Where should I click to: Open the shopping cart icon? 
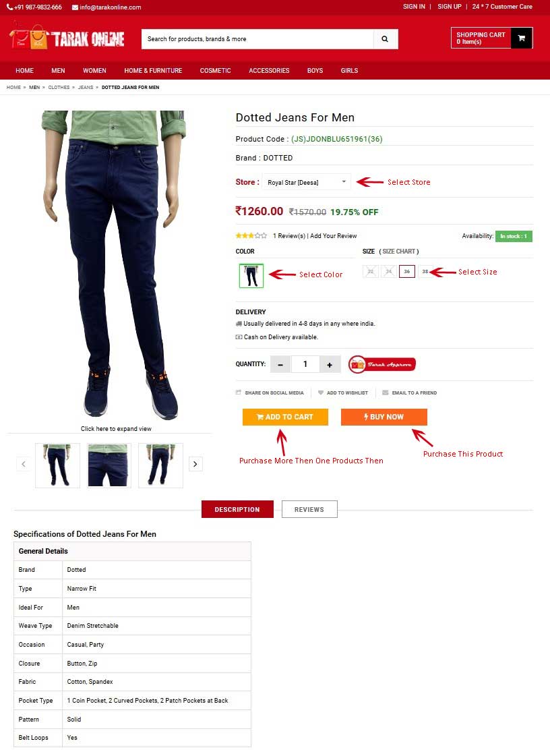pos(521,38)
